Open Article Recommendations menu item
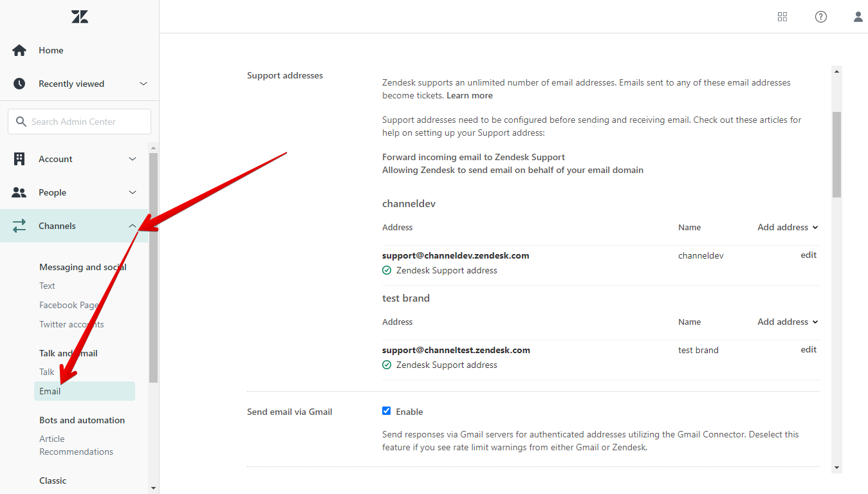 76,445
